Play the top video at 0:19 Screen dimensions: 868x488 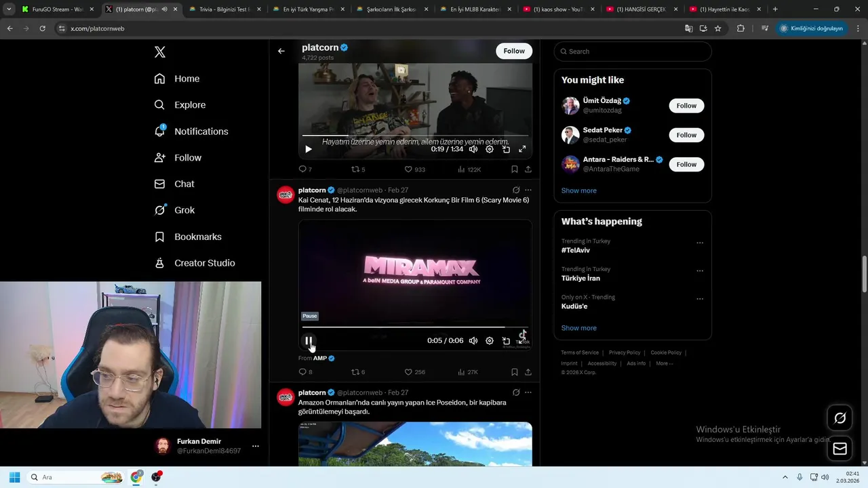pos(309,149)
